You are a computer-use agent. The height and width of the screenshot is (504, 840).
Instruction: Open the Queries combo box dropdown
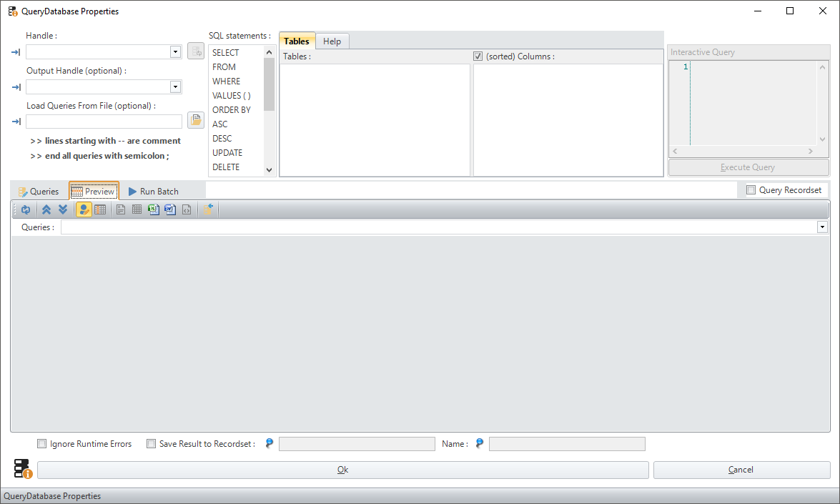(x=822, y=227)
